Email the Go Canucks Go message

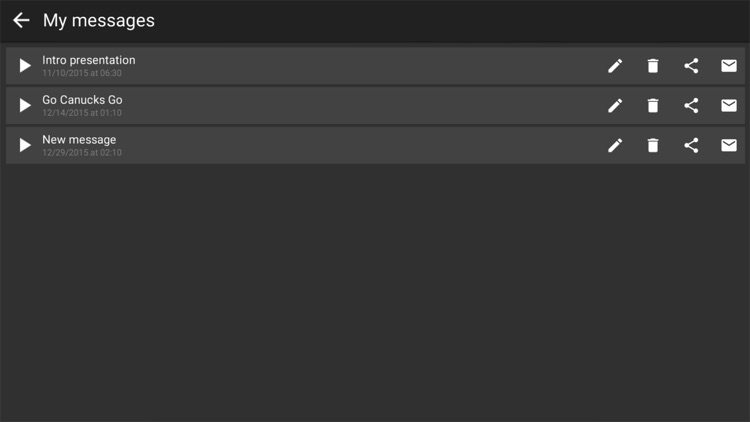point(729,105)
